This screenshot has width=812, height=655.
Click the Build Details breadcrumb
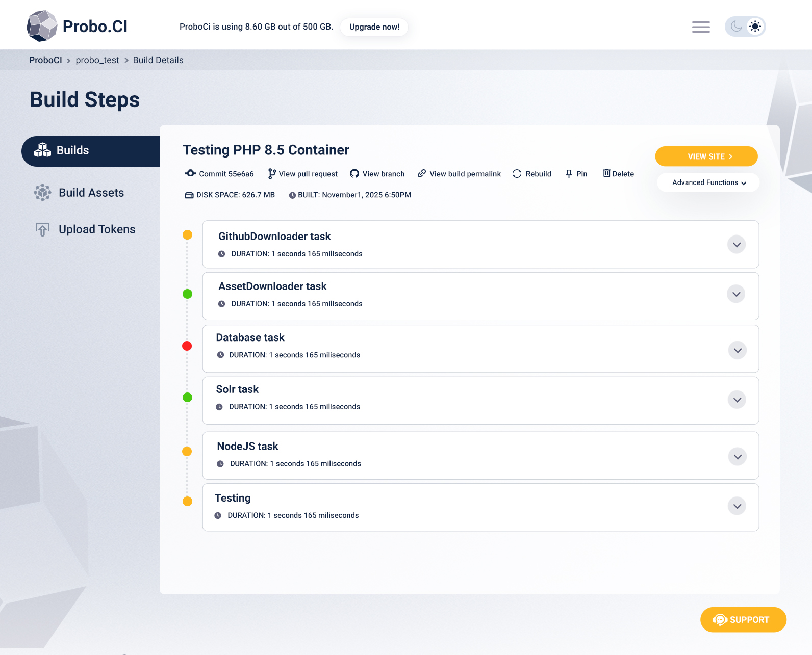click(x=158, y=60)
